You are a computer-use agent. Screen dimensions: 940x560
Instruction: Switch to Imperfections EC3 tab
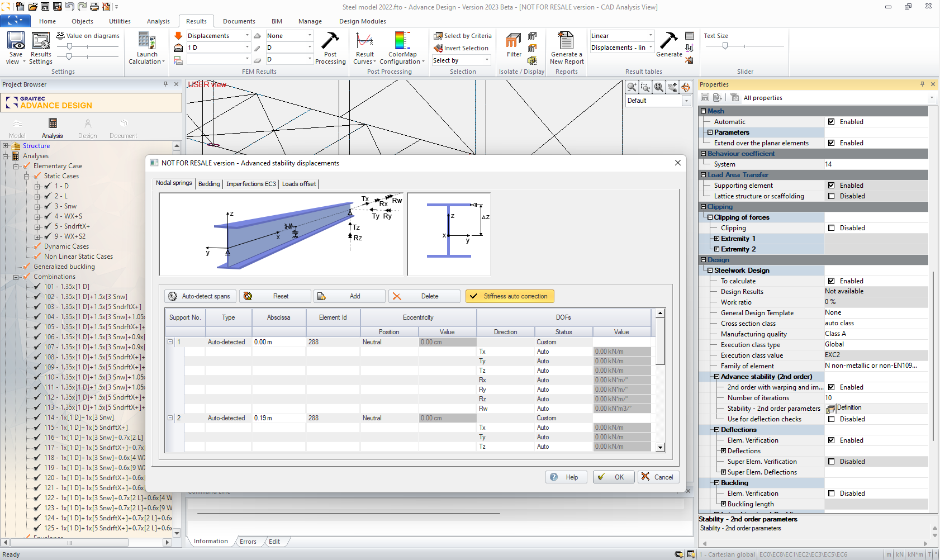[x=251, y=184]
